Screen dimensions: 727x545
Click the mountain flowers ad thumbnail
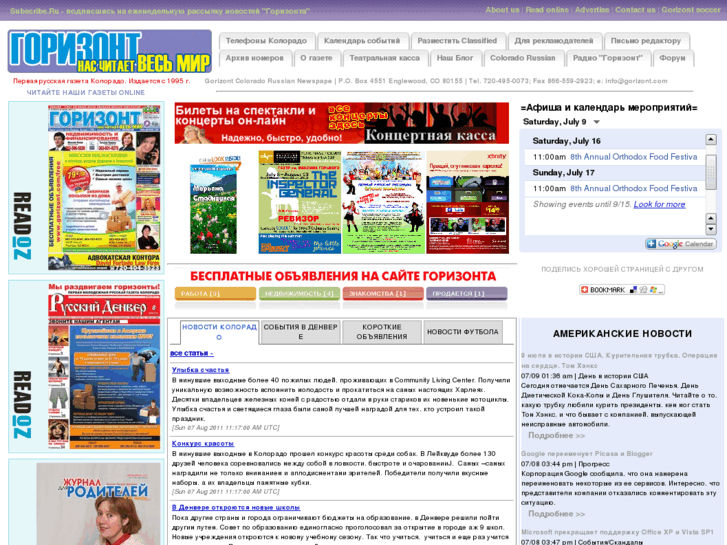(214, 205)
